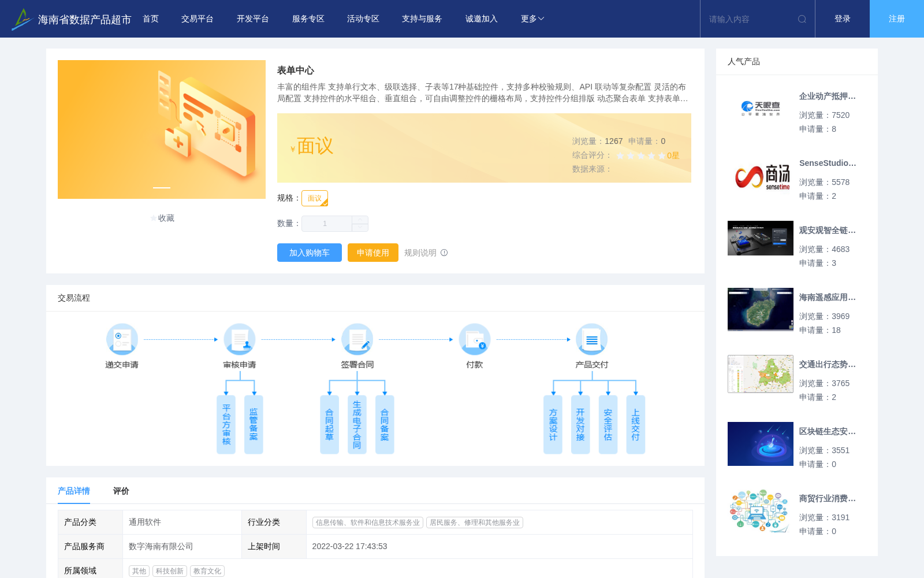Open the 区块链生态安 thumbnail
This screenshot has height=578, width=924.
(x=761, y=444)
